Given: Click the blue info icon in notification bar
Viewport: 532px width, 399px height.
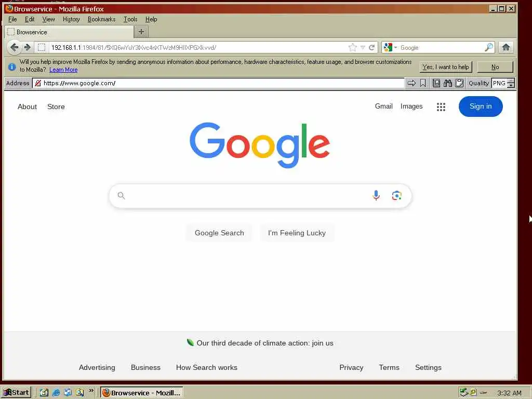Looking at the screenshot, I should tap(12, 67).
